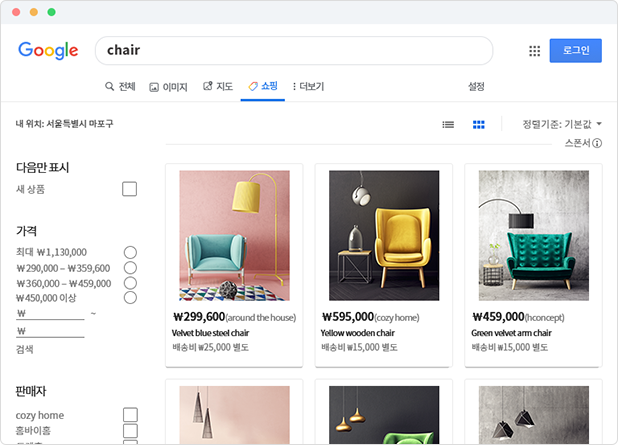Click the 배송비 ₩25,000 별도 shipping text

coord(210,348)
